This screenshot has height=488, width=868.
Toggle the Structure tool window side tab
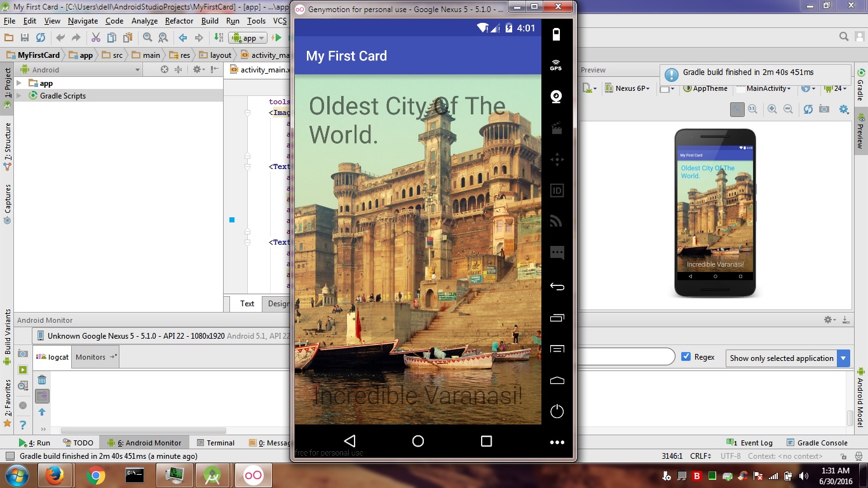(x=8, y=146)
